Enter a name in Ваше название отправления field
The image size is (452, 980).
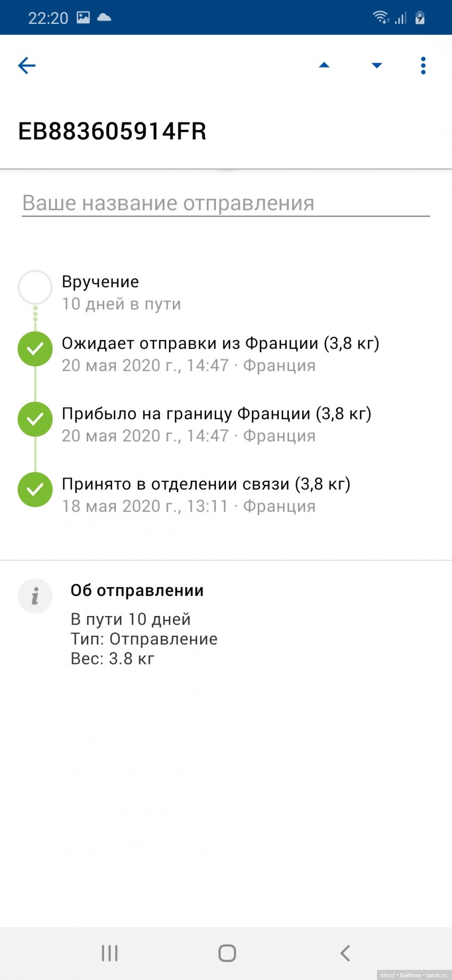pos(225,203)
